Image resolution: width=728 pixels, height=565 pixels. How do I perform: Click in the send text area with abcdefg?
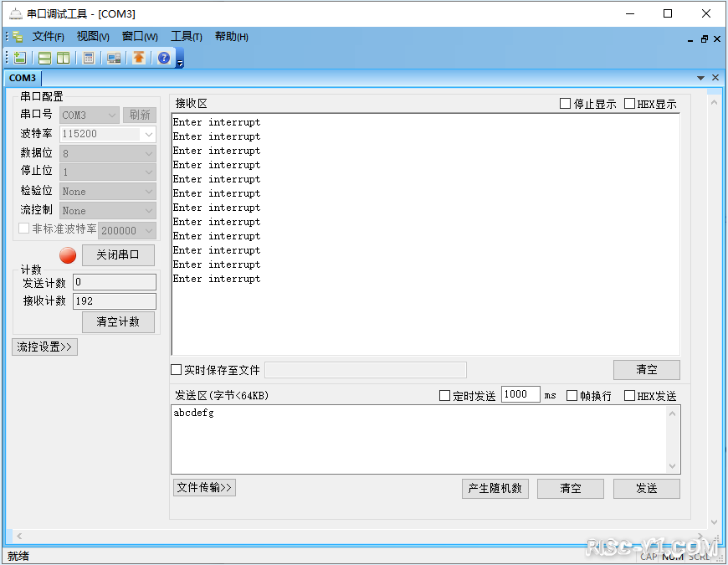(x=418, y=439)
